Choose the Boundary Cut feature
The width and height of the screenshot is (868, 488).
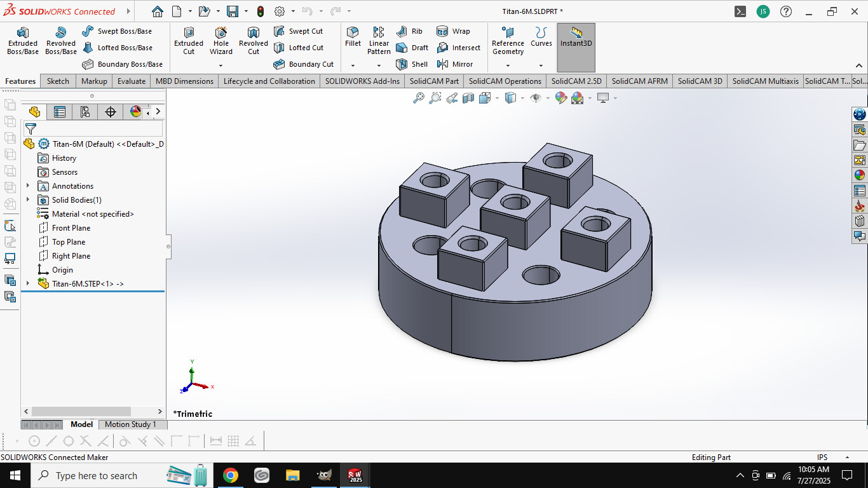(303, 64)
